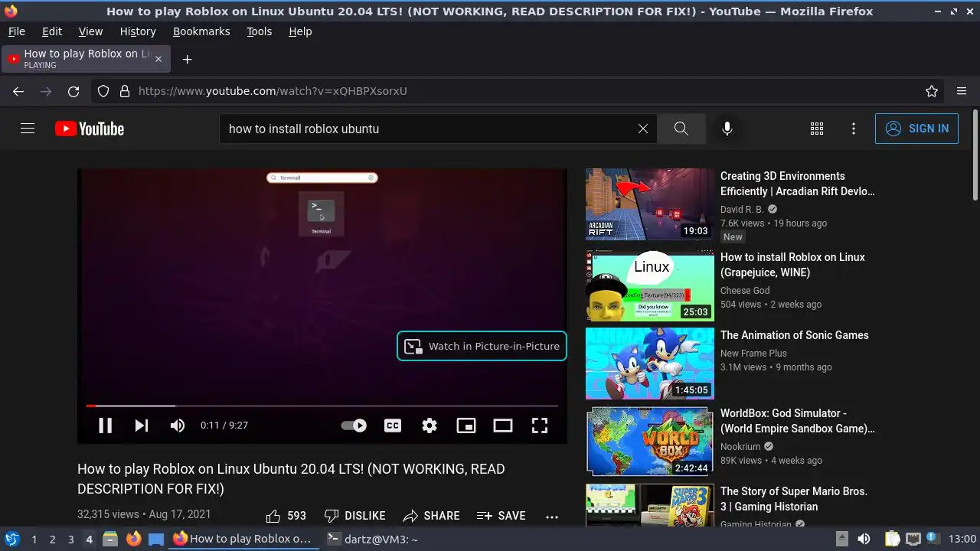
Task: Switch to workspace 3
Action: click(70, 540)
